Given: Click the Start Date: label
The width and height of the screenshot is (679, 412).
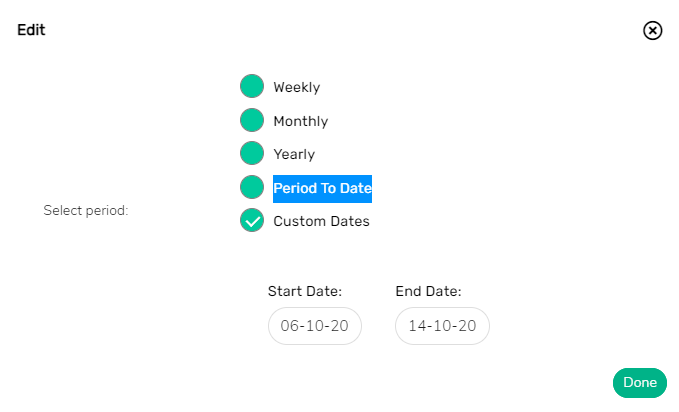Looking at the screenshot, I should tap(305, 291).
